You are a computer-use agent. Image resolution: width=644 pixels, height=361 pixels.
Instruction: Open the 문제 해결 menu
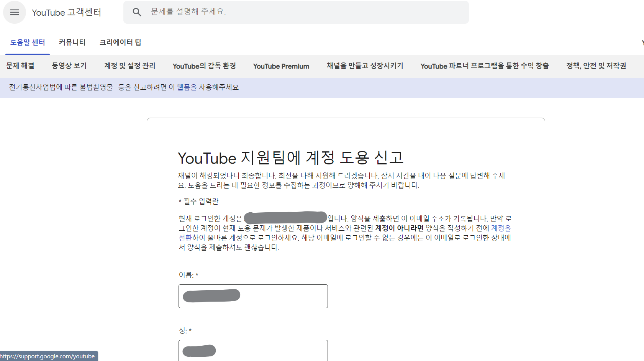[20, 66]
